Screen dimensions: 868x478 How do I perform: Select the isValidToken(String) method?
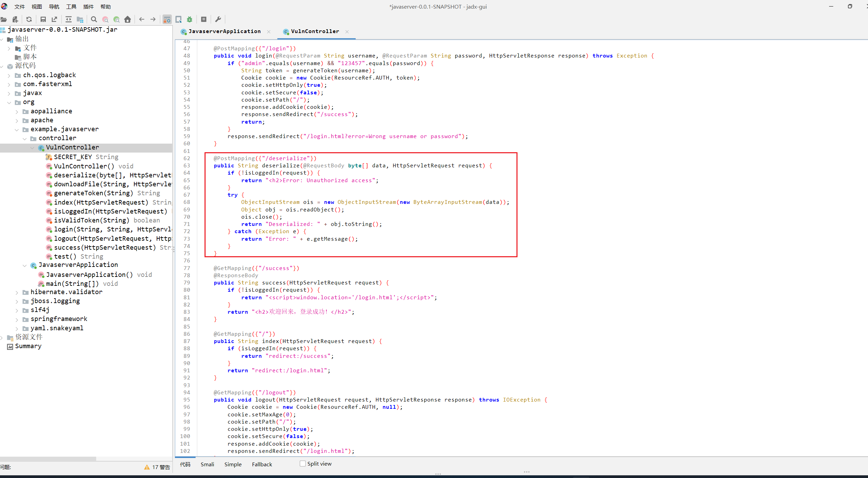[103, 220]
